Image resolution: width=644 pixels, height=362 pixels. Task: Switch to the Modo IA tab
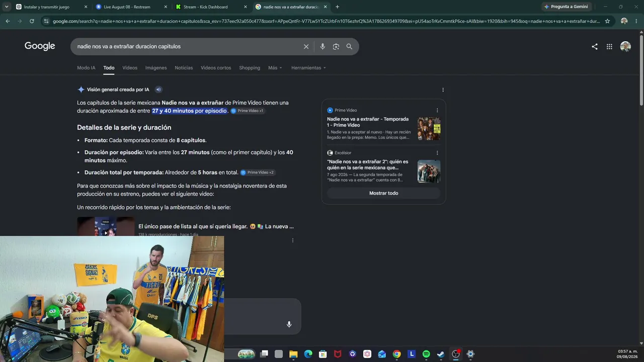[86, 68]
